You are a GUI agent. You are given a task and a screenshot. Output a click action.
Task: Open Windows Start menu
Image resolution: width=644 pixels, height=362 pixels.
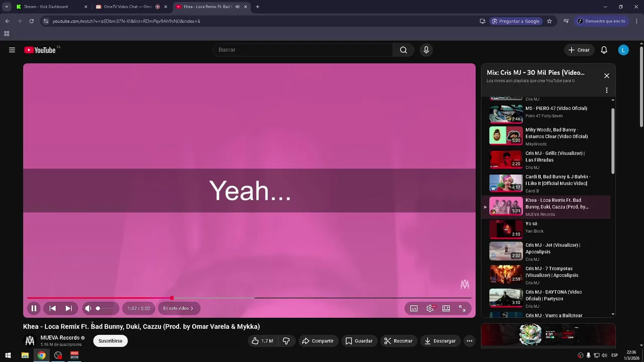coord(8,355)
